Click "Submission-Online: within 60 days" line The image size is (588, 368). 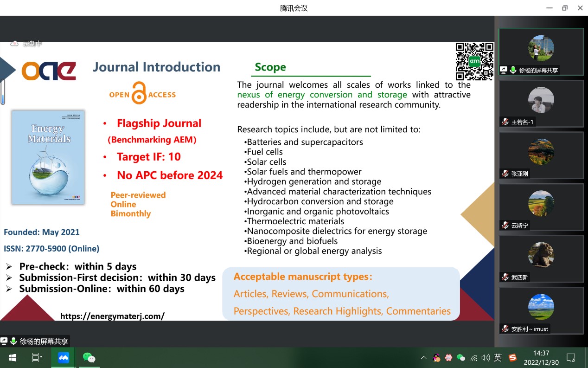point(102,289)
